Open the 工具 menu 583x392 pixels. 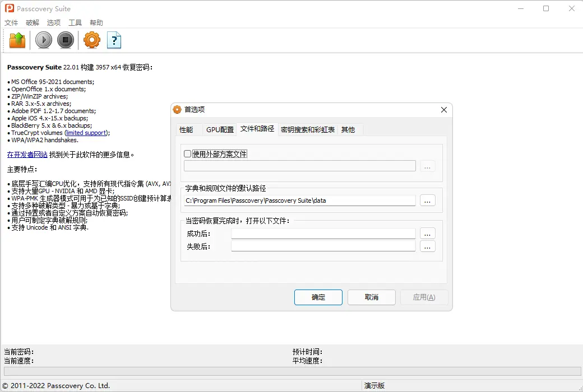(x=75, y=22)
